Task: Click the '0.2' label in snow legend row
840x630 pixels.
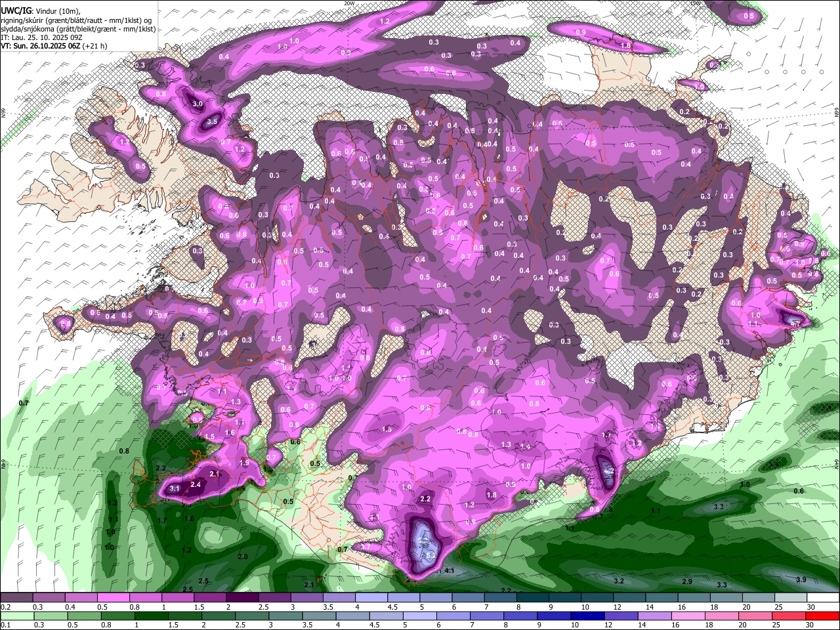Action: pos(5,607)
